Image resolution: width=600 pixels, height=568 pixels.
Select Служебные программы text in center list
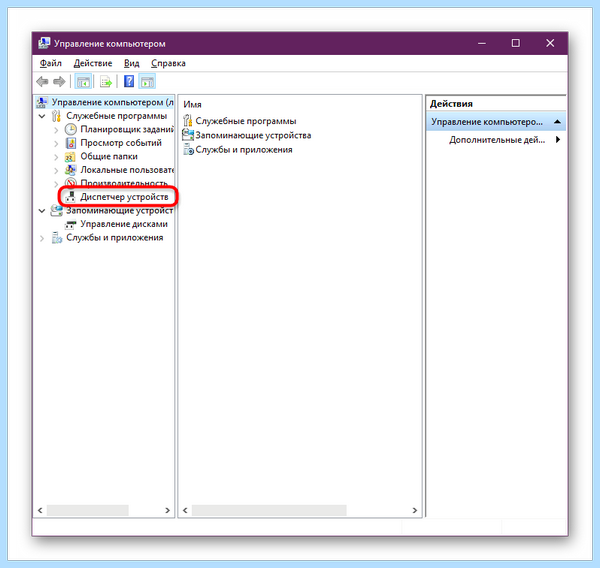(246, 121)
